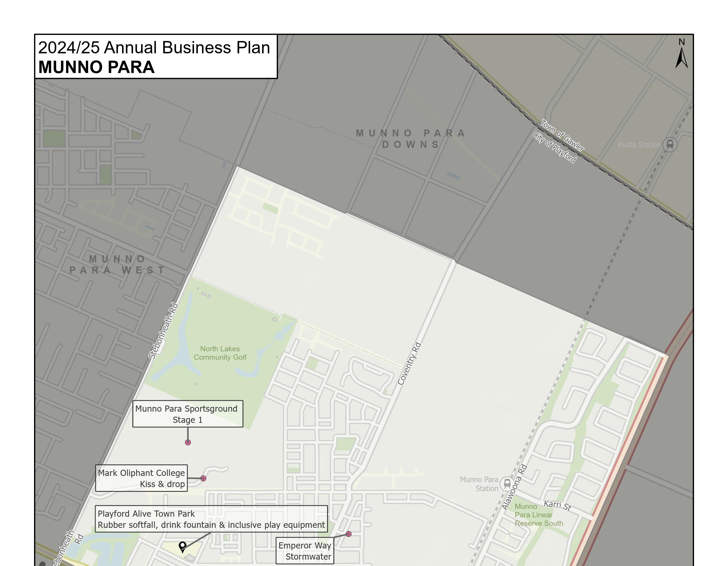Click the Emperor Way Stormwater pink marker dot

348,534
